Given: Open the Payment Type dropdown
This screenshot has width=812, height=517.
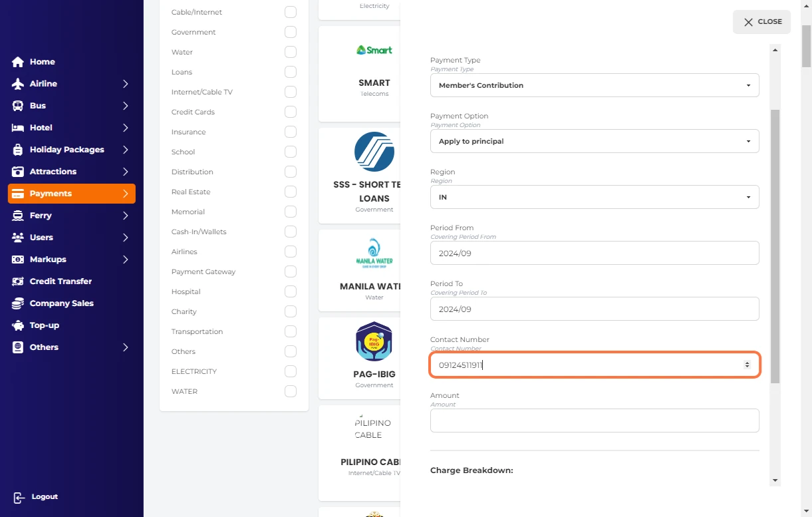Looking at the screenshot, I should point(594,85).
